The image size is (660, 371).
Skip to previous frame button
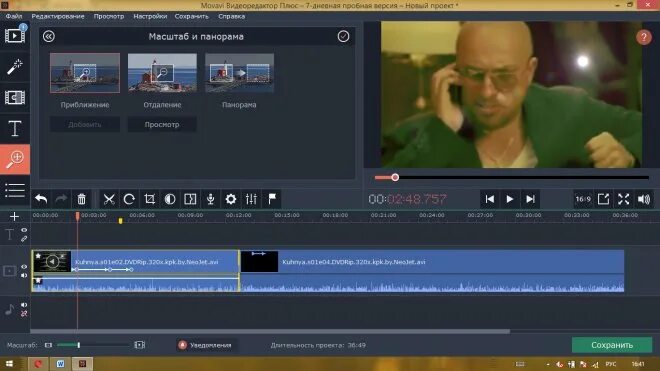tap(490, 199)
